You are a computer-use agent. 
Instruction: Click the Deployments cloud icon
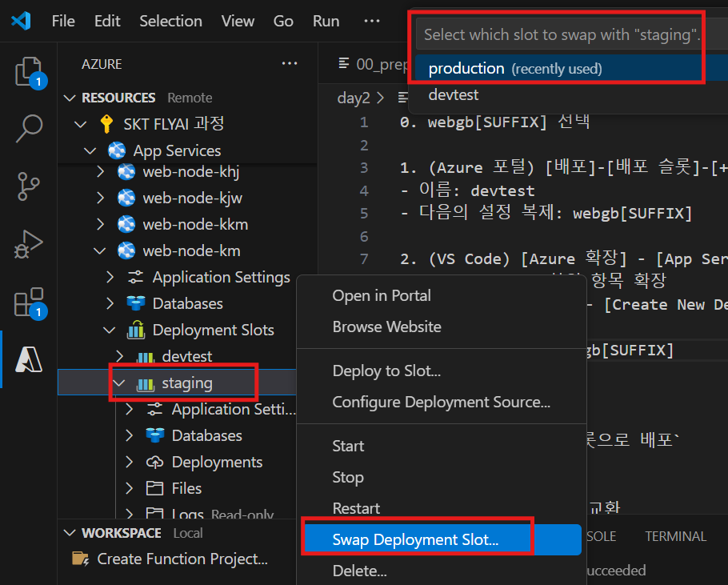pyautogui.click(x=154, y=462)
